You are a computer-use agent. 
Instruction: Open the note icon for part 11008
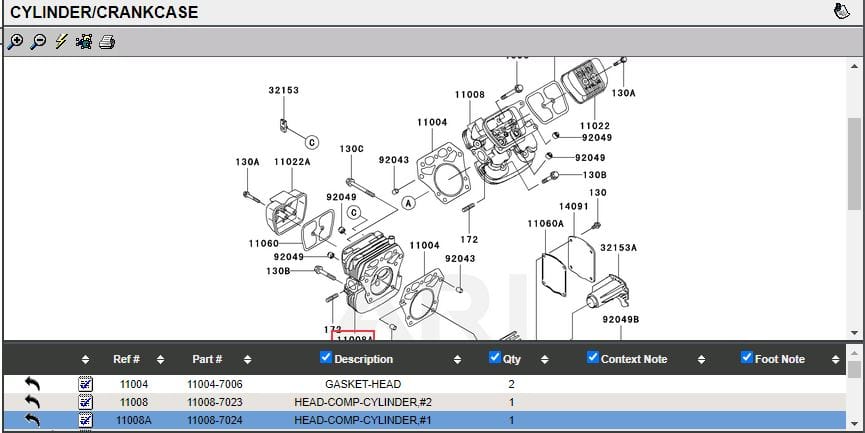coord(85,402)
